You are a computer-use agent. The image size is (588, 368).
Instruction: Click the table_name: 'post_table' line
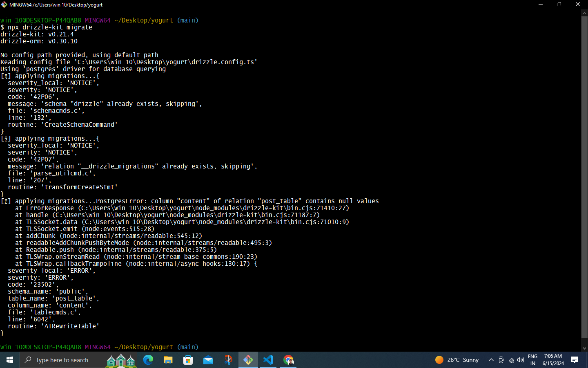point(53,298)
